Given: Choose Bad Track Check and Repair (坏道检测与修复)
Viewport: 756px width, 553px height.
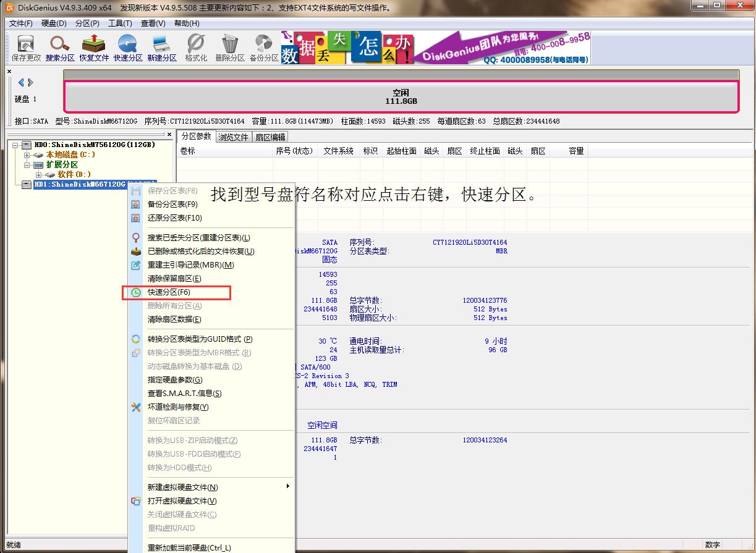Looking at the screenshot, I should 211,407.
